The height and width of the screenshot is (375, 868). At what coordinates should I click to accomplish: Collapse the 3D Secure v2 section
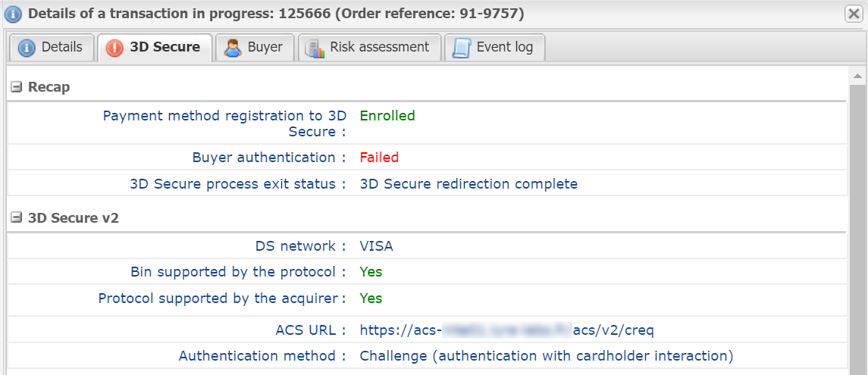tap(16, 218)
